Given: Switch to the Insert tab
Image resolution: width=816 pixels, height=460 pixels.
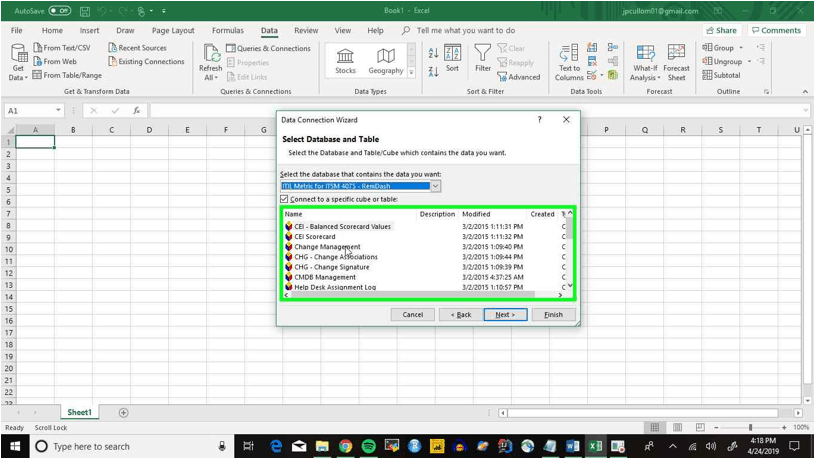Looking at the screenshot, I should coord(90,30).
